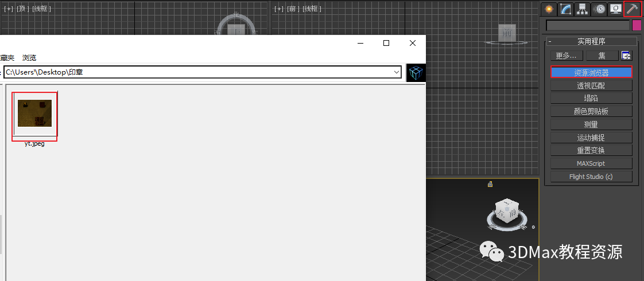
Task: Launch the 重置变换 utility
Action: pyautogui.click(x=591, y=151)
